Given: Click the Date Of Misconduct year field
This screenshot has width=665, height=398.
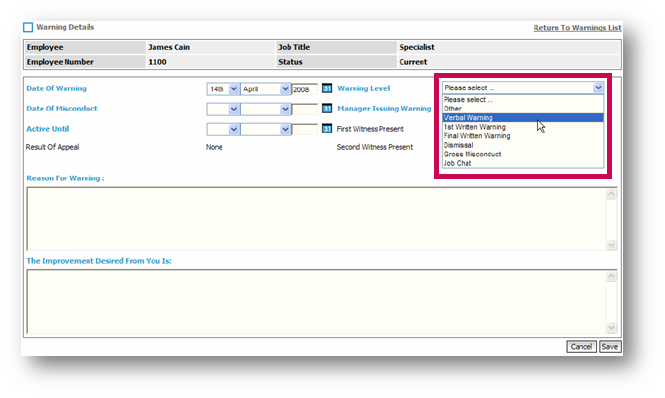Looking at the screenshot, I should tap(305, 109).
